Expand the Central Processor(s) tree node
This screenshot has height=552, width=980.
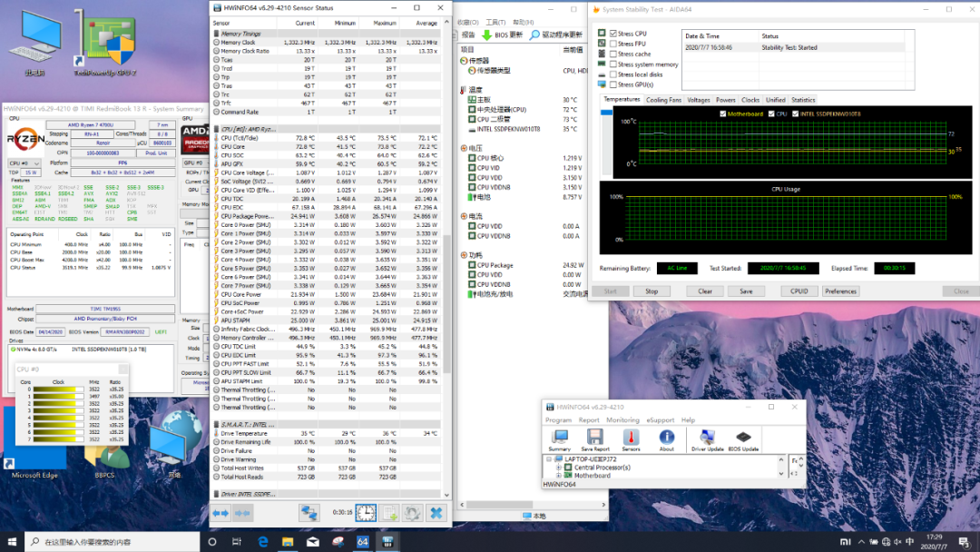[559, 468]
